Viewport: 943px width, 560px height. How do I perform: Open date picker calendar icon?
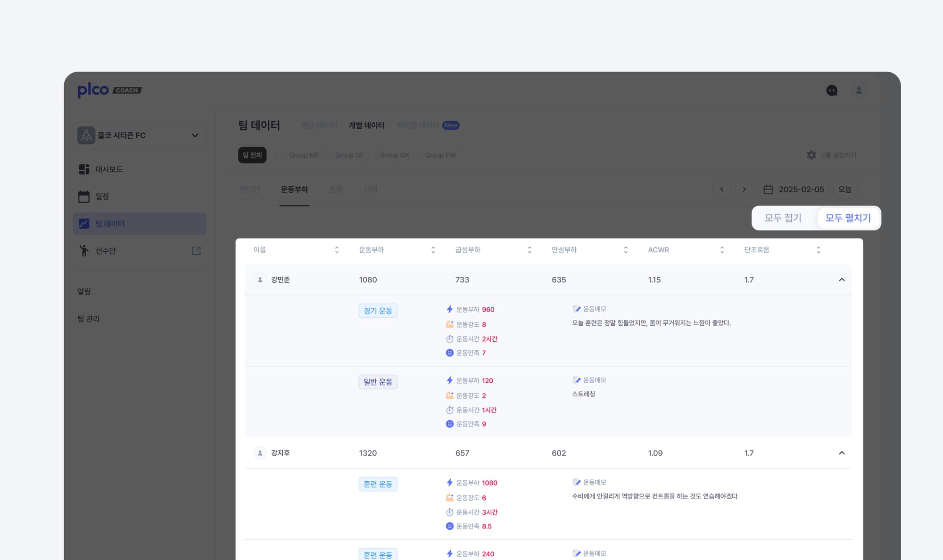click(768, 189)
